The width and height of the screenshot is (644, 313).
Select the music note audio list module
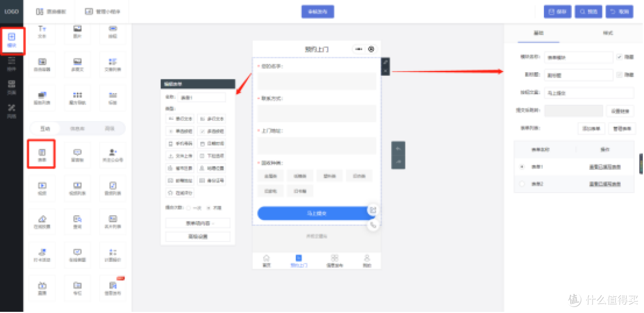pyautogui.click(x=113, y=188)
